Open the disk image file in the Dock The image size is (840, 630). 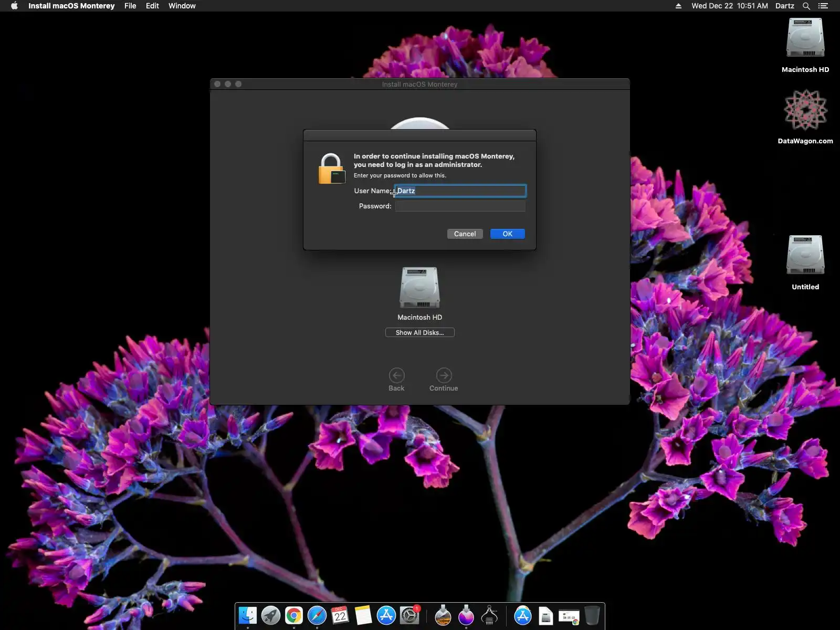coord(546,615)
